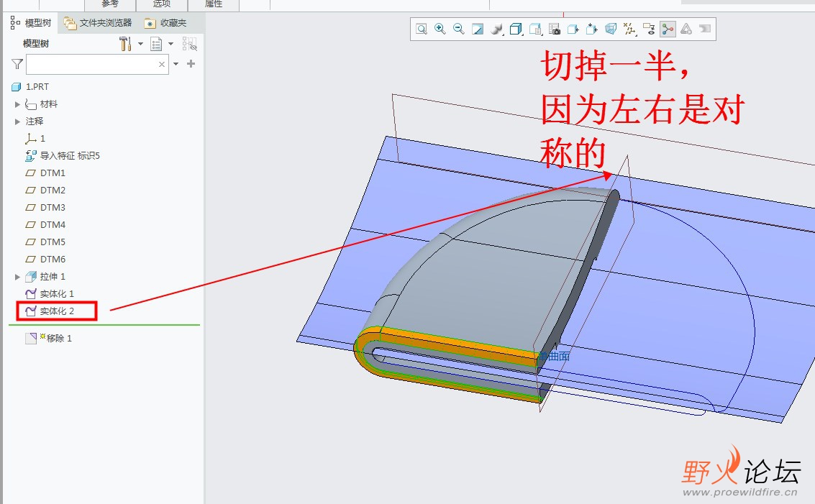Click the 材料 material icon
This screenshot has height=504, width=815.
coord(31,104)
